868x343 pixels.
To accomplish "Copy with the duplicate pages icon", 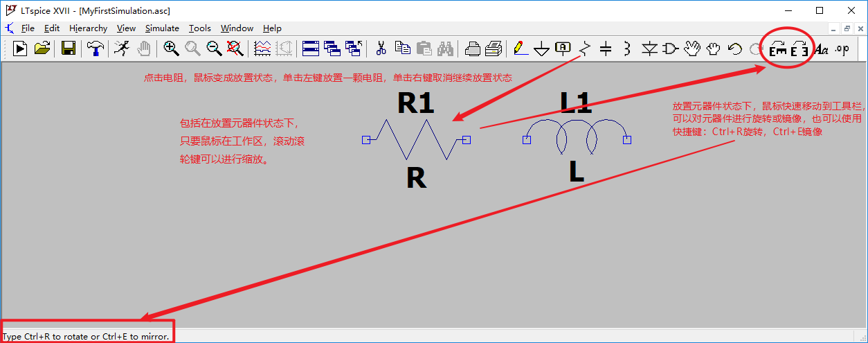I will point(402,49).
